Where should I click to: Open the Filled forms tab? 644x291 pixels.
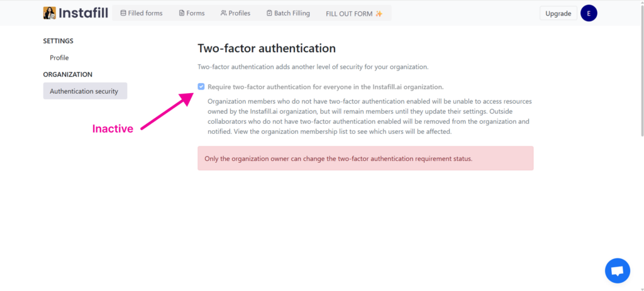141,13
